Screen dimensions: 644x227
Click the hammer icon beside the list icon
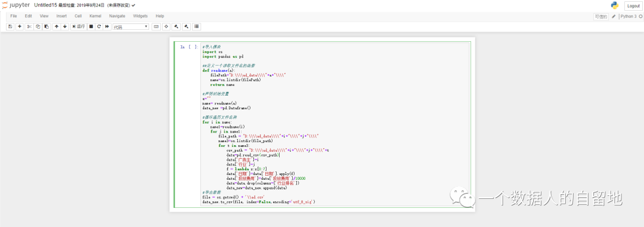point(186,26)
